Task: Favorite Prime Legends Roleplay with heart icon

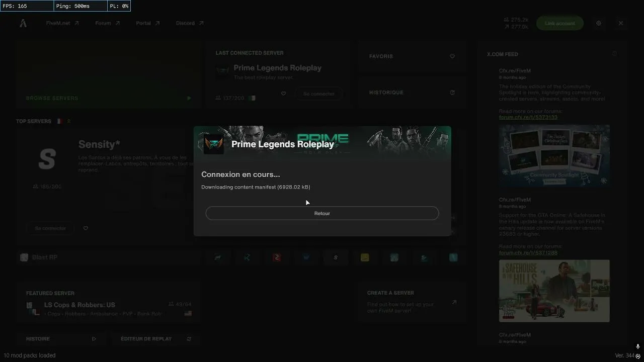Action: click(x=283, y=94)
